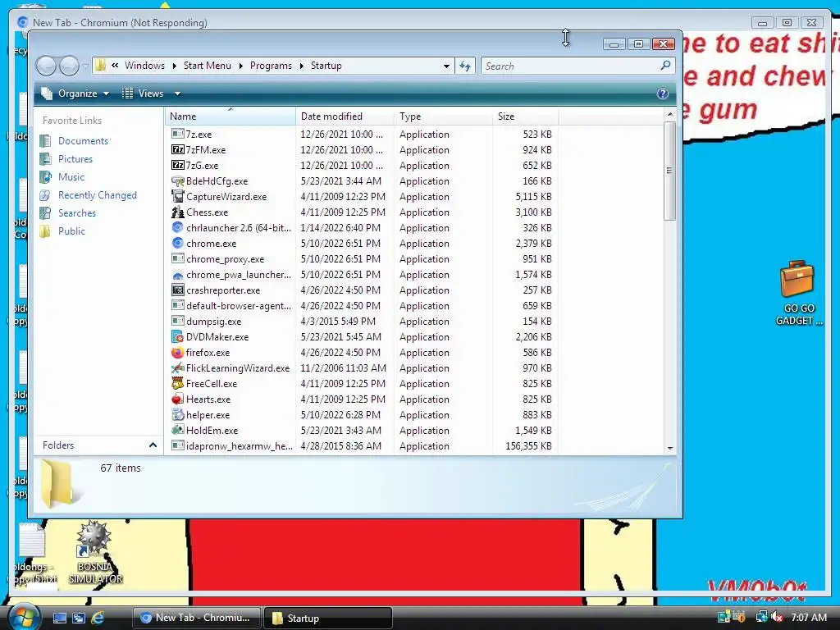The image size is (840, 630).
Task: Select the chrome.exe icon
Action: 177,243
